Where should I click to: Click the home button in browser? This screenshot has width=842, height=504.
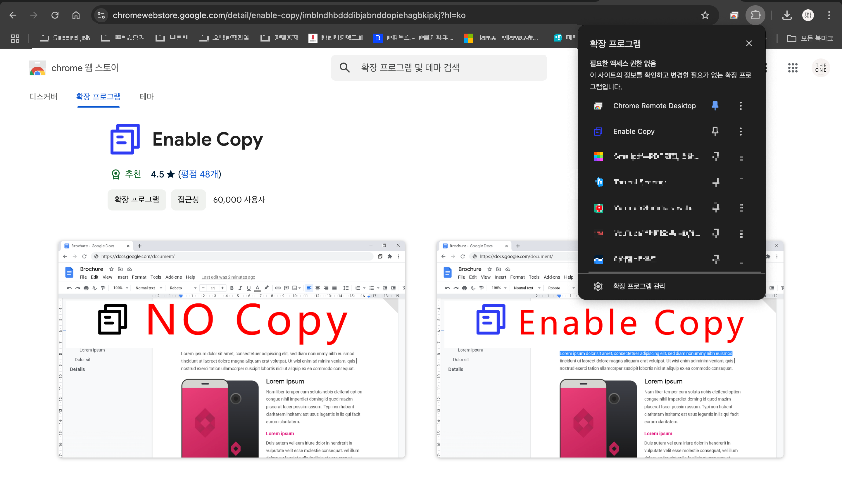click(76, 15)
